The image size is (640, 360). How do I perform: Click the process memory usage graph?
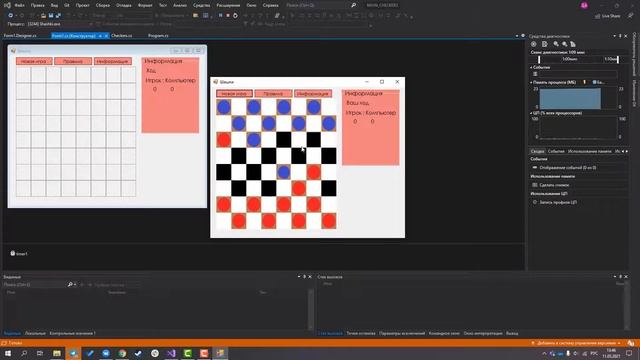point(578,98)
